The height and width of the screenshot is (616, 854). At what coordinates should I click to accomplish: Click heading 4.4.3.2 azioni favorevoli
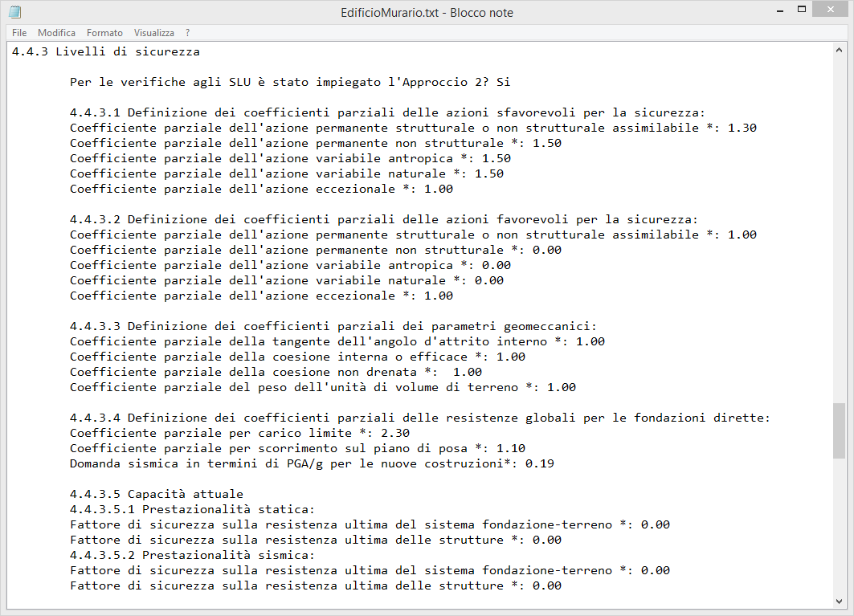pos(383,219)
